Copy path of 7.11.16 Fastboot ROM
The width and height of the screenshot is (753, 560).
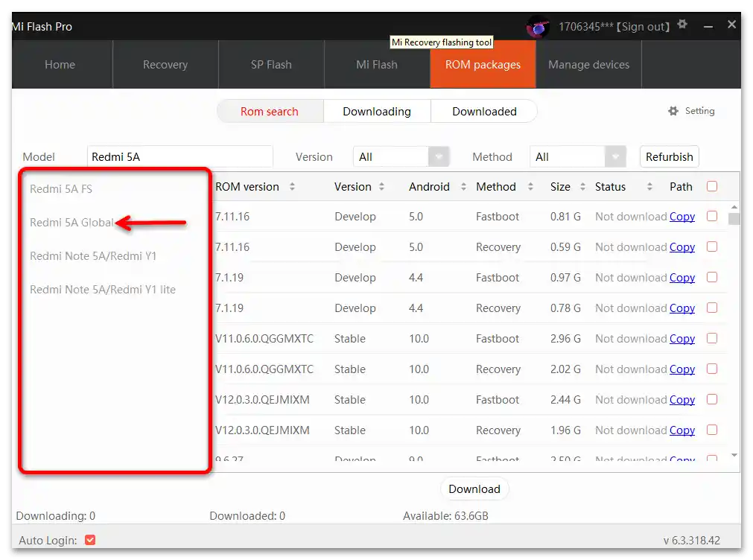(682, 217)
